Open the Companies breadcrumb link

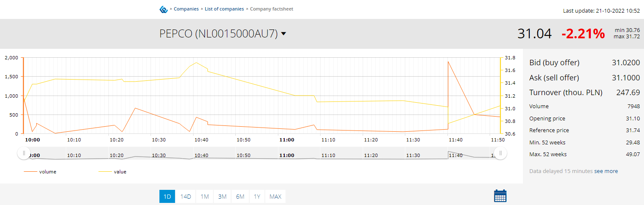pos(186,9)
